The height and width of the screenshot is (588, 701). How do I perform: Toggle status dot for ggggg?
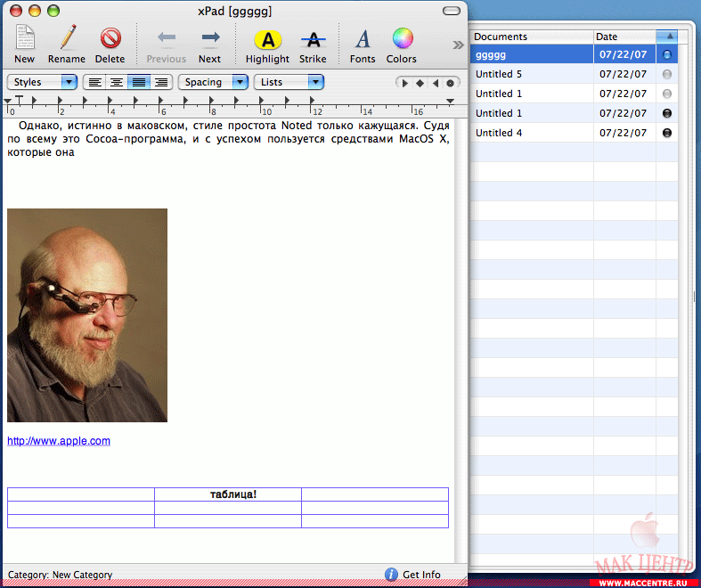pos(667,54)
